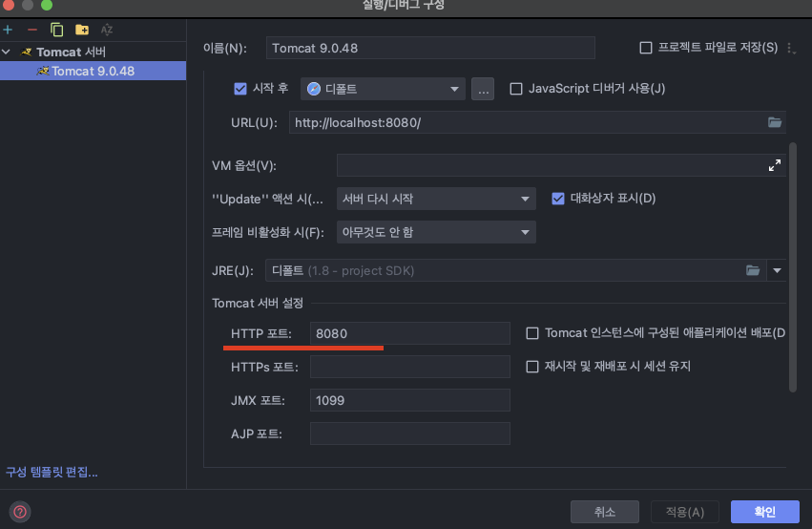This screenshot has height=529, width=812.
Task: Remove selected configuration with minus icon
Action: click(x=32, y=30)
